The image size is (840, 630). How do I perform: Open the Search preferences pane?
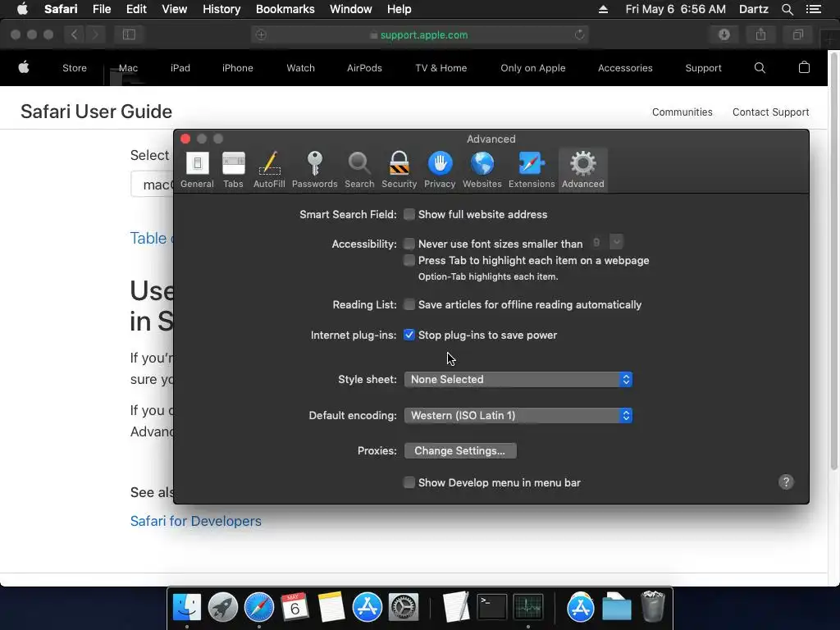[x=359, y=170]
